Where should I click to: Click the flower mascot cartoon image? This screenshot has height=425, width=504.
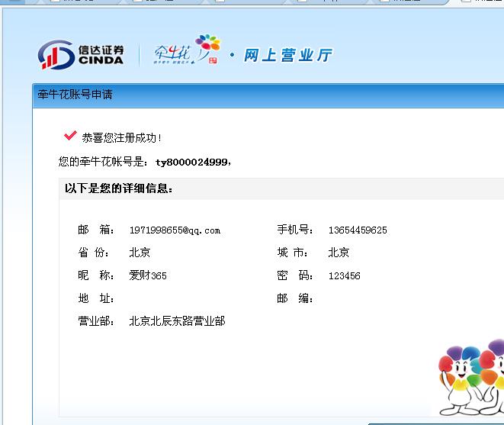[471, 377]
